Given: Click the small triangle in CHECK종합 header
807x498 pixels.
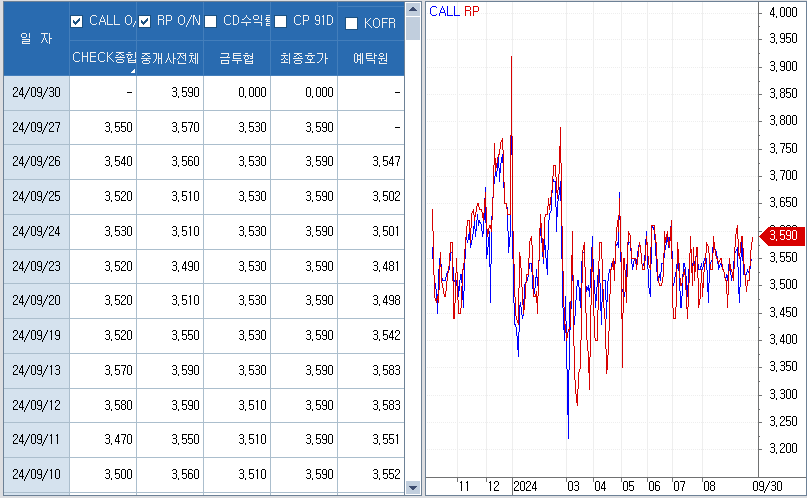Looking at the screenshot, I should click(x=131, y=70).
